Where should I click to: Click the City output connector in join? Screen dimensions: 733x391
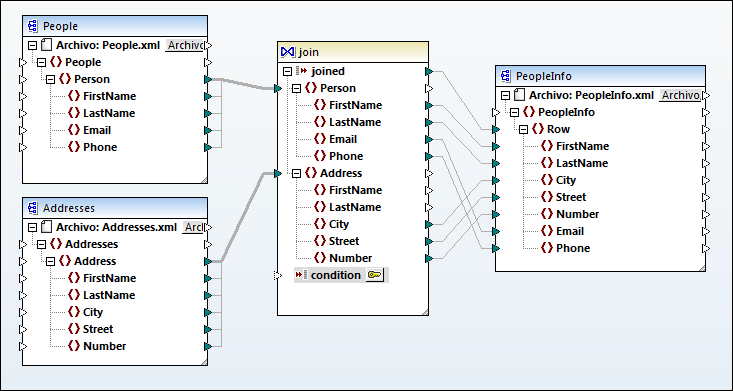(429, 224)
